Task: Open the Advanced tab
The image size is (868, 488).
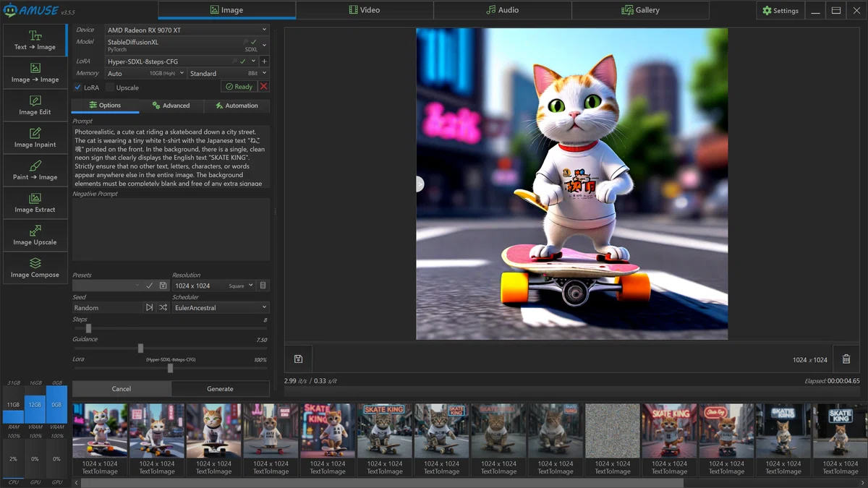Action: coord(171,106)
